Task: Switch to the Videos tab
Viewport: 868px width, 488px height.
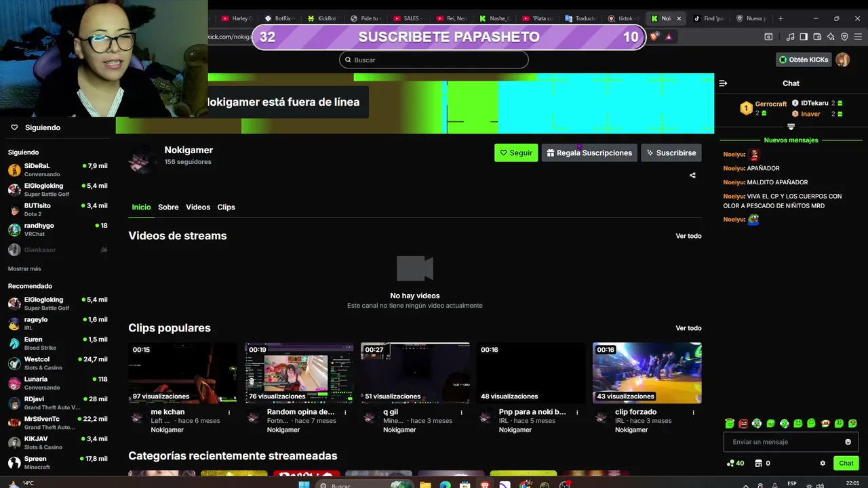Action: coord(198,207)
